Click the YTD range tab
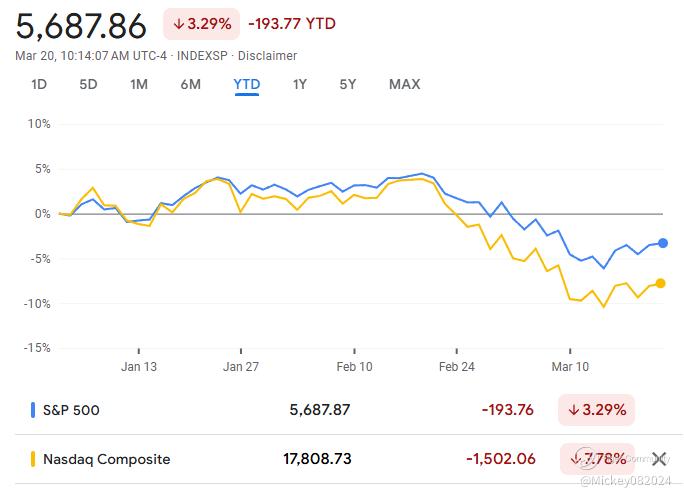The height and width of the screenshot is (496, 684). pyautogui.click(x=246, y=84)
